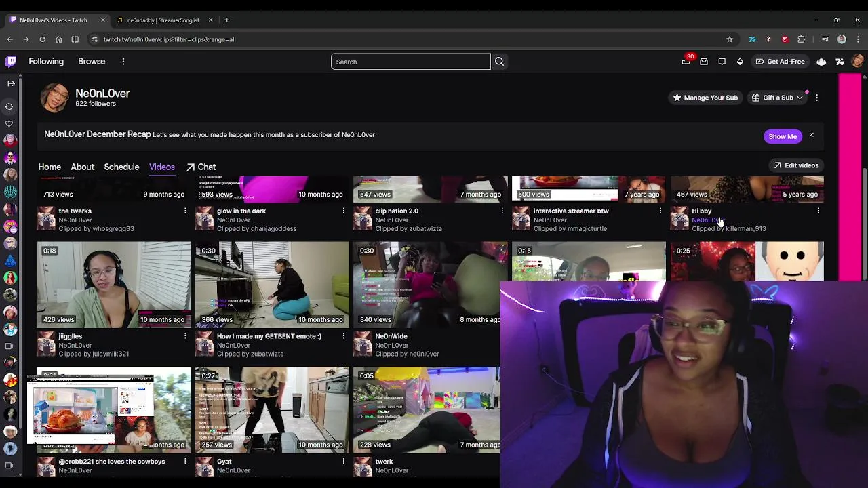Screen dimensions: 868x488
Task: Switch to the About channel tab
Action: point(83,167)
